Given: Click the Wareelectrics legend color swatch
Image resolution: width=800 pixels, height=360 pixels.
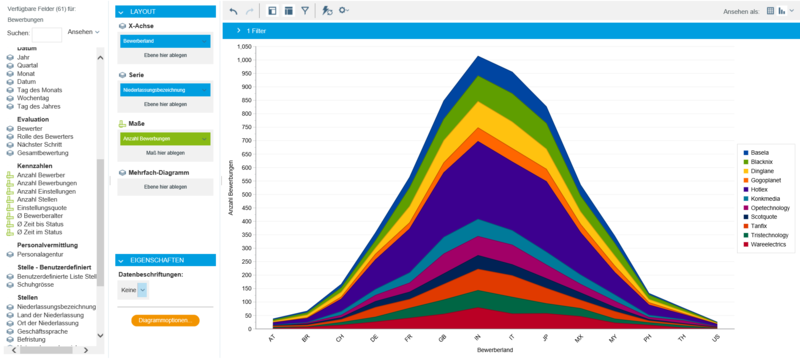Looking at the screenshot, I should pyautogui.click(x=746, y=245).
